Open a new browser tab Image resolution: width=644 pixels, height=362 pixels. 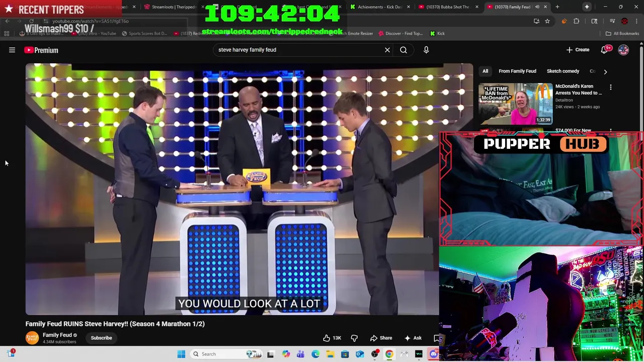coord(557,7)
